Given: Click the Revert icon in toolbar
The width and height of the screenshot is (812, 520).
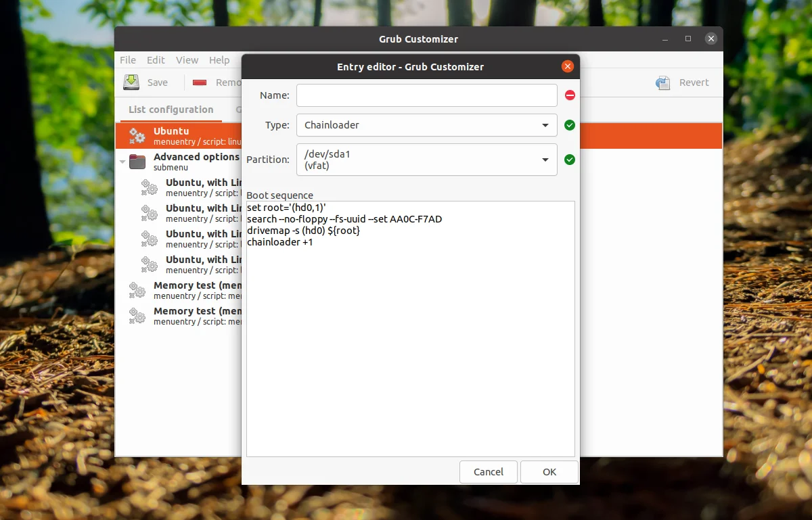Looking at the screenshot, I should click(663, 82).
